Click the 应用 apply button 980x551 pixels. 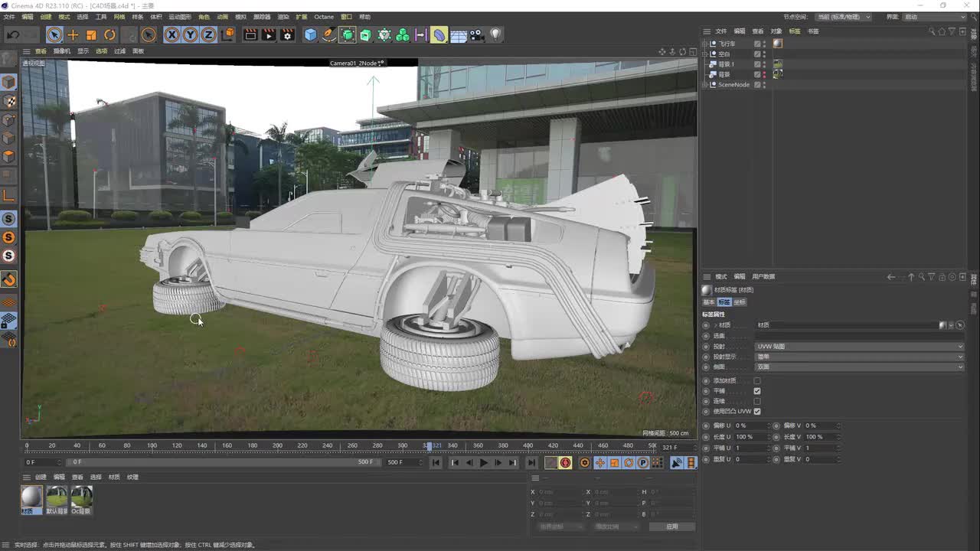pos(671,527)
